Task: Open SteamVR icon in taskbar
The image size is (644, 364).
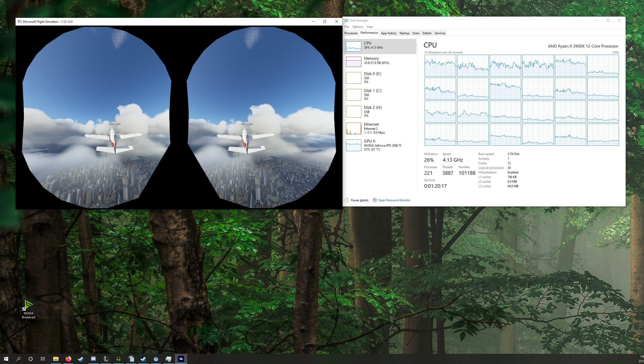Action: click(156, 359)
